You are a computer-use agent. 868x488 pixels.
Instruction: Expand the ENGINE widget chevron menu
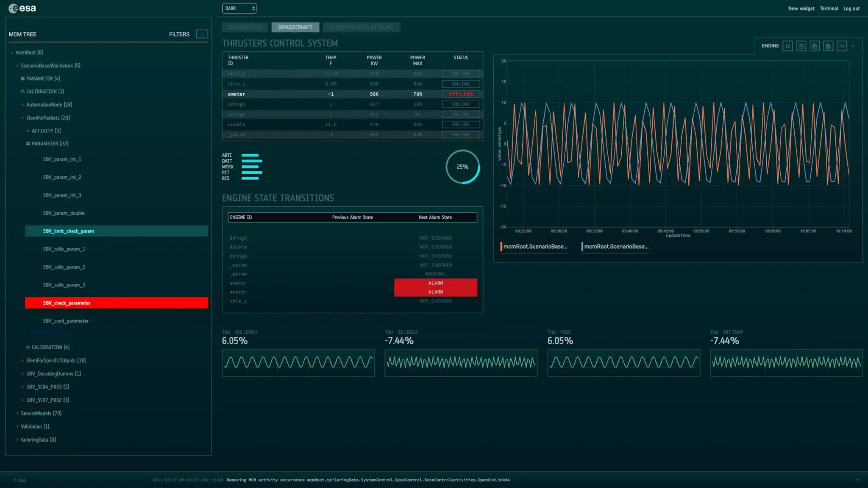click(853, 46)
